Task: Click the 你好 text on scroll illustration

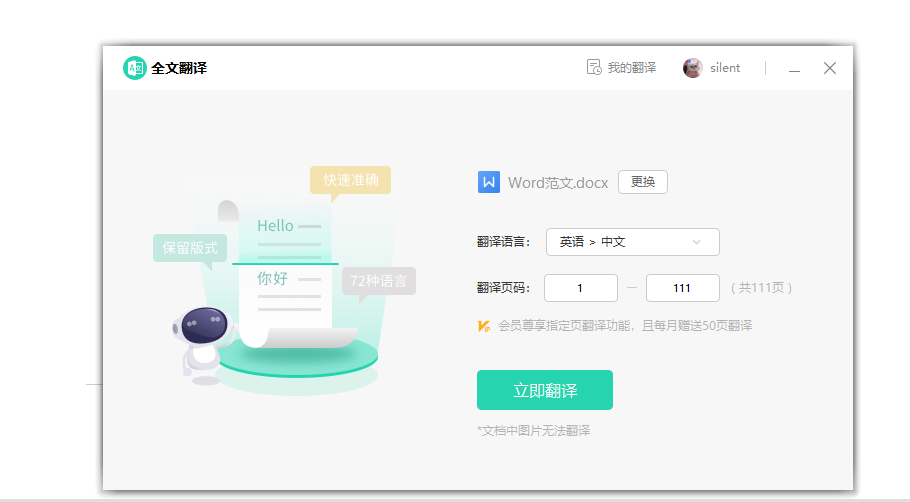Action: (x=272, y=279)
